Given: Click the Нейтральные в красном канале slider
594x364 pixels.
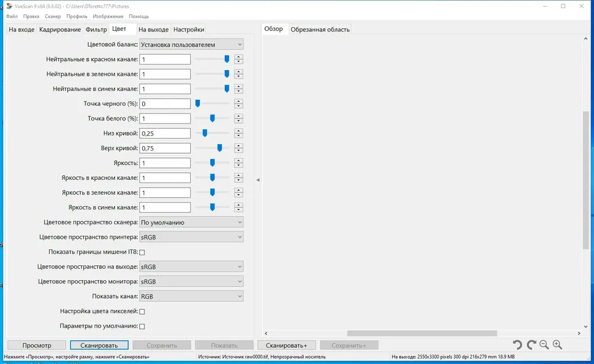Looking at the screenshot, I should (x=212, y=59).
